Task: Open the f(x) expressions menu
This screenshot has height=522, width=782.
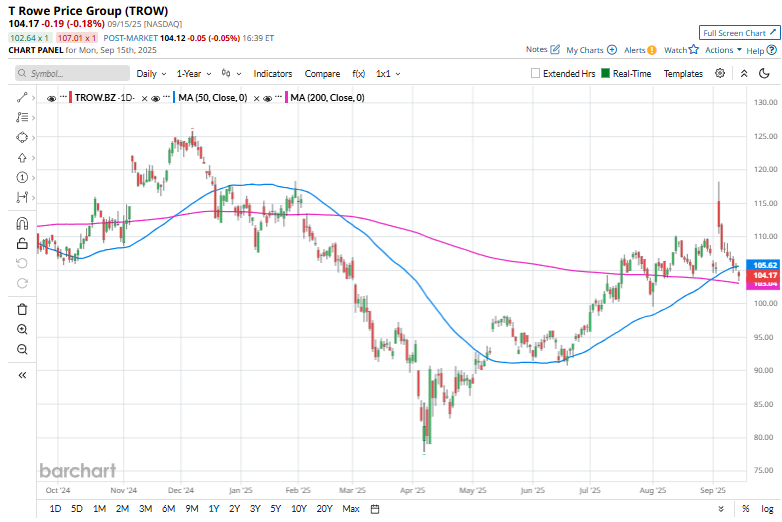Action: coord(359,73)
